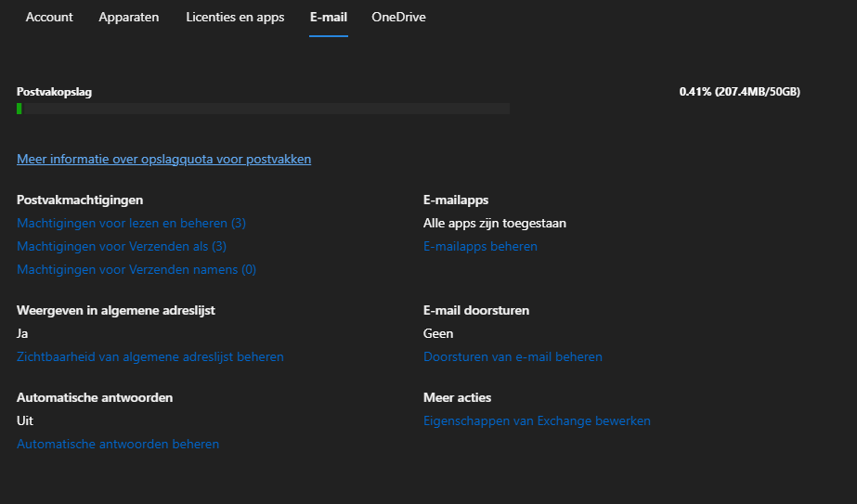857x504 pixels.
Task: Click Eigenschappen van Exchange bewerken
Action: click(x=538, y=420)
